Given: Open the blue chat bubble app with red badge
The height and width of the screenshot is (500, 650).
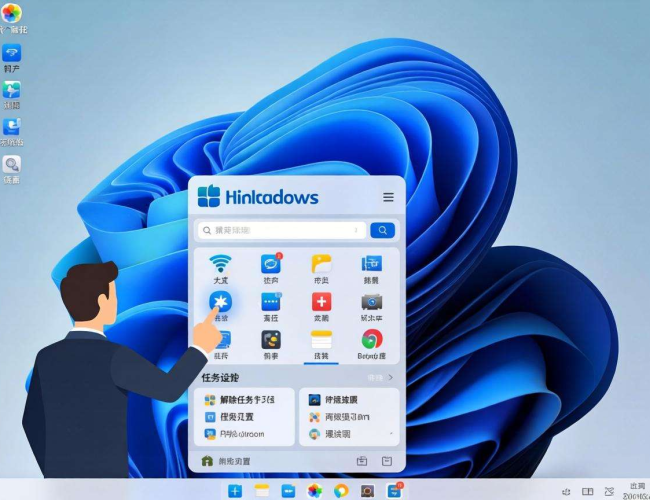Looking at the screenshot, I should point(271,264).
